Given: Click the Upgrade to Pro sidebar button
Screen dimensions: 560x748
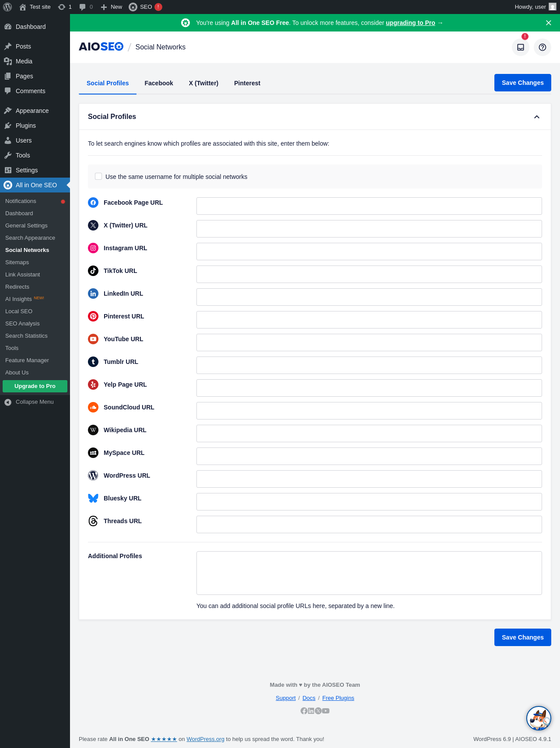Looking at the screenshot, I should click(35, 386).
